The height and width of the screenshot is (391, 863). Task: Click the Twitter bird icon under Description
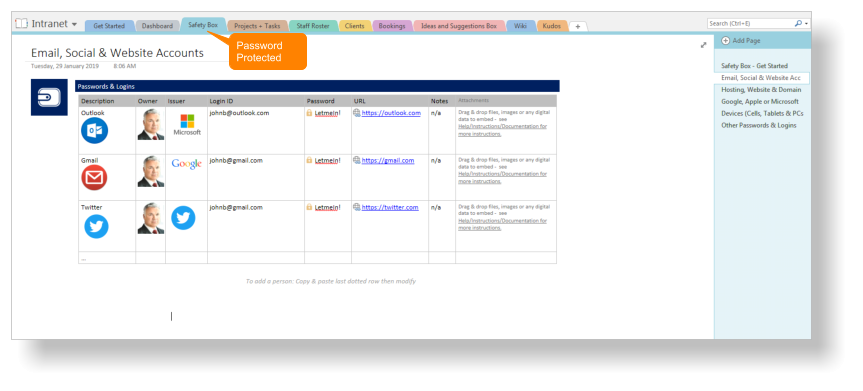pyautogui.click(x=96, y=226)
